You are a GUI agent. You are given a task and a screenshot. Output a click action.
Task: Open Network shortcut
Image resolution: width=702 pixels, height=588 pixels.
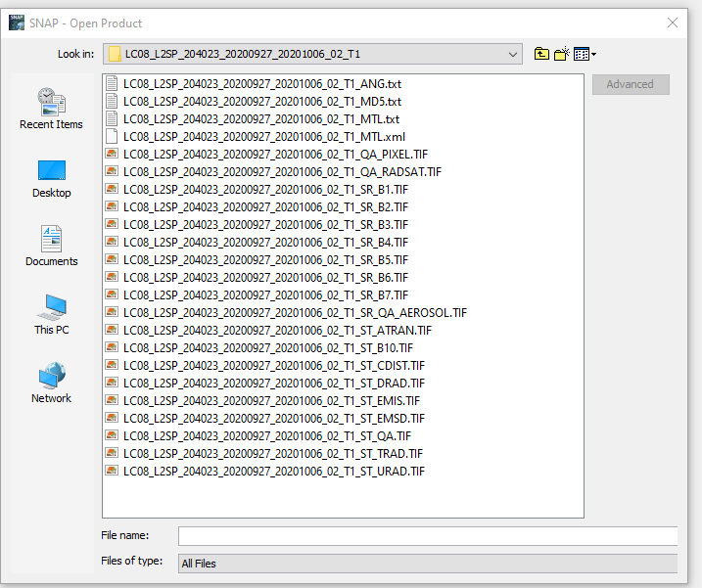click(x=51, y=384)
